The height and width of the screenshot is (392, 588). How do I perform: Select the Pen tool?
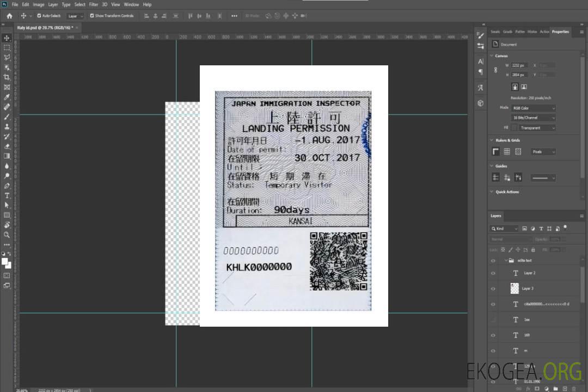(7, 186)
